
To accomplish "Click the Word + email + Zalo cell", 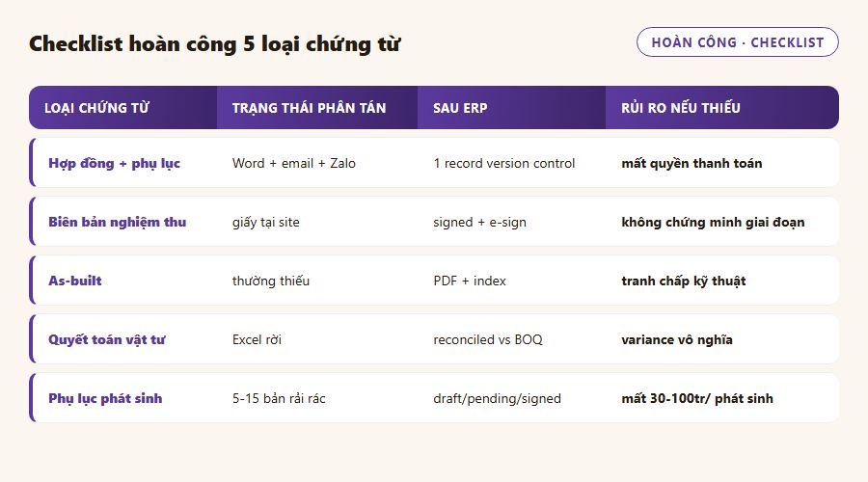I will pos(294,163).
